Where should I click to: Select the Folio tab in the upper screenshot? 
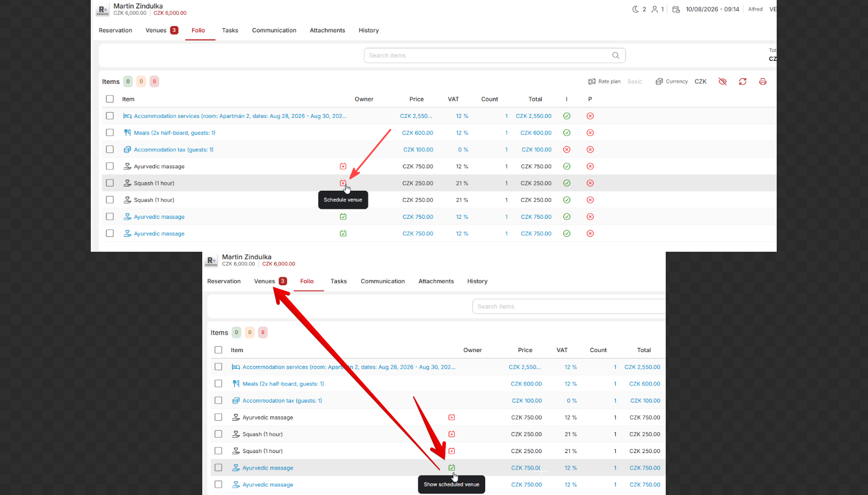[x=199, y=30]
